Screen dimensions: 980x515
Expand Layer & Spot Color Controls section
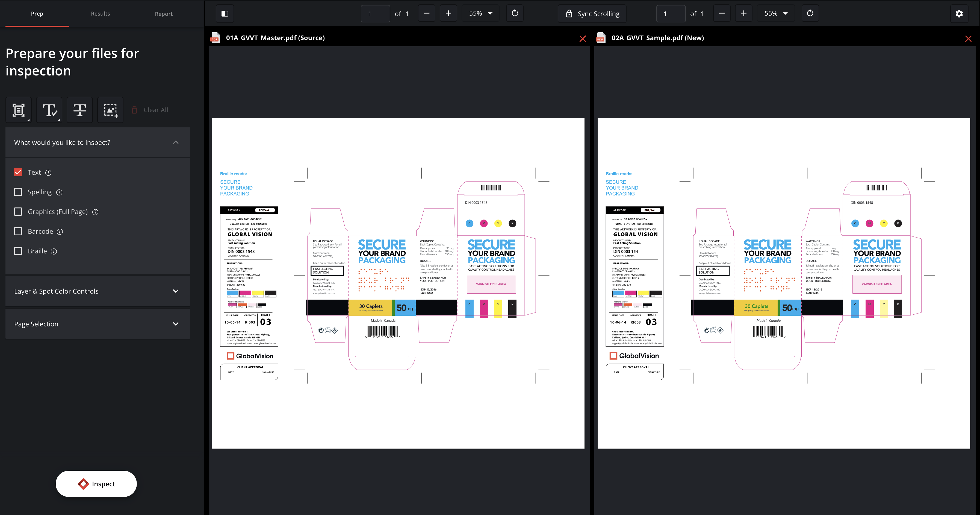98,291
